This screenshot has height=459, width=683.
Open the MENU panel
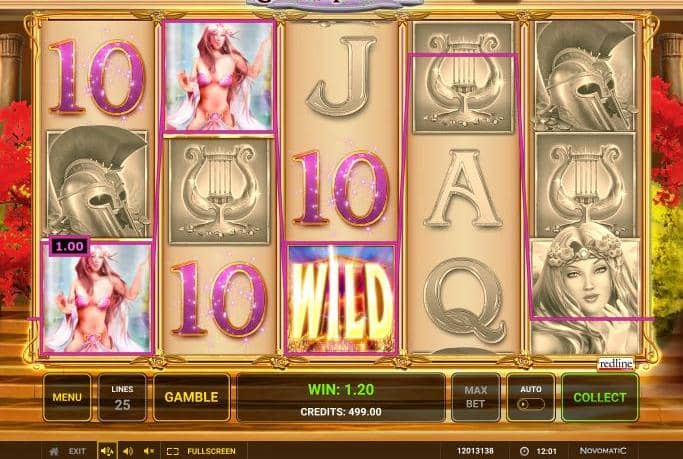pyautogui.click(x=67, y=397)
